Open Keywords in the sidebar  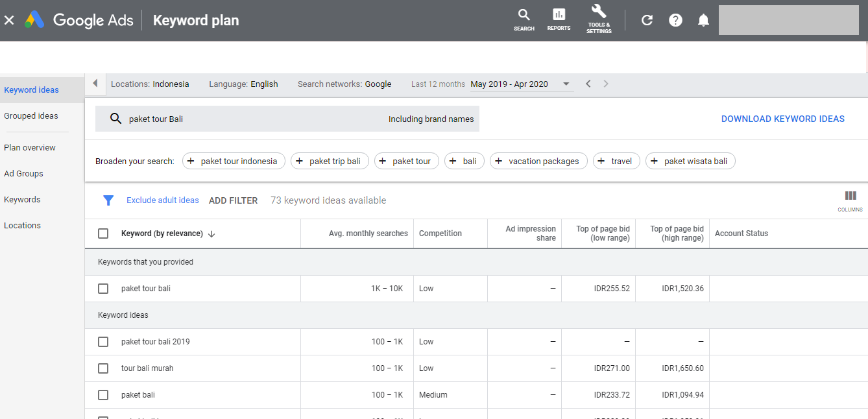pos(22,200)
